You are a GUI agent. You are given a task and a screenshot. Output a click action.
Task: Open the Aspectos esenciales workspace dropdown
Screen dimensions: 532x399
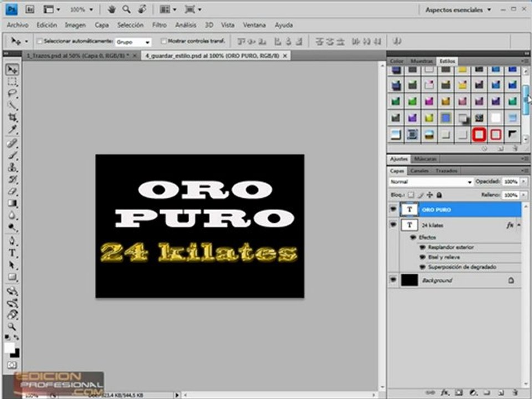click(x=458, y=10)
